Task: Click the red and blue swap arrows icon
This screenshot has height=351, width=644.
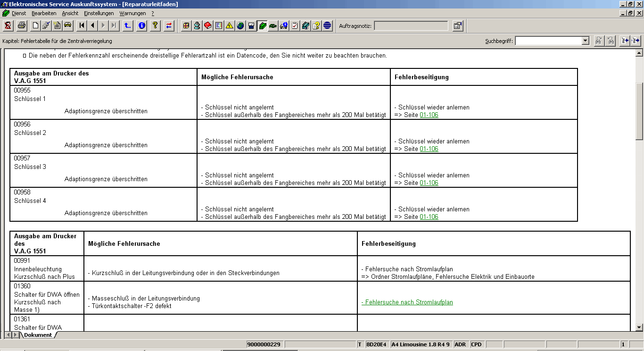Action: click(168, 25)
